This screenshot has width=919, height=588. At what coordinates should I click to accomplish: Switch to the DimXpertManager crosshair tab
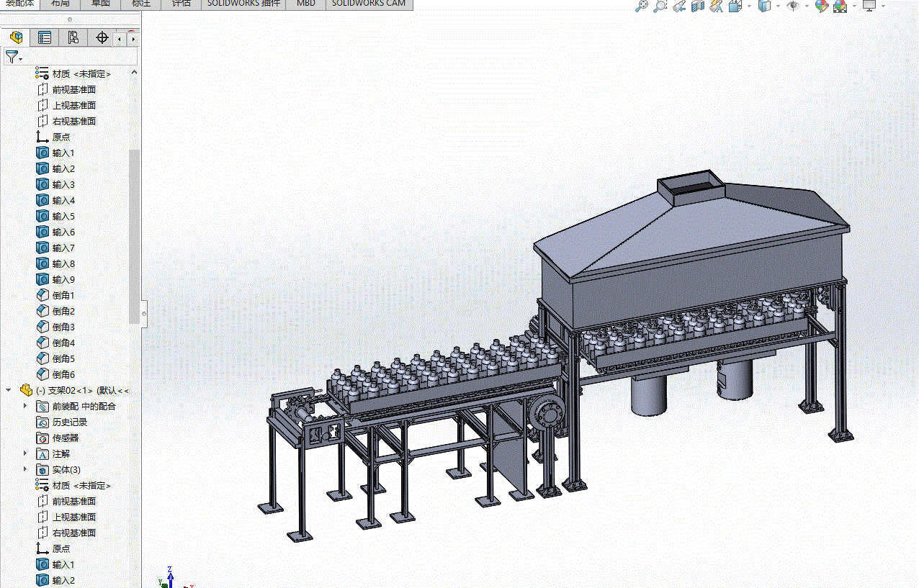(102, 37)
